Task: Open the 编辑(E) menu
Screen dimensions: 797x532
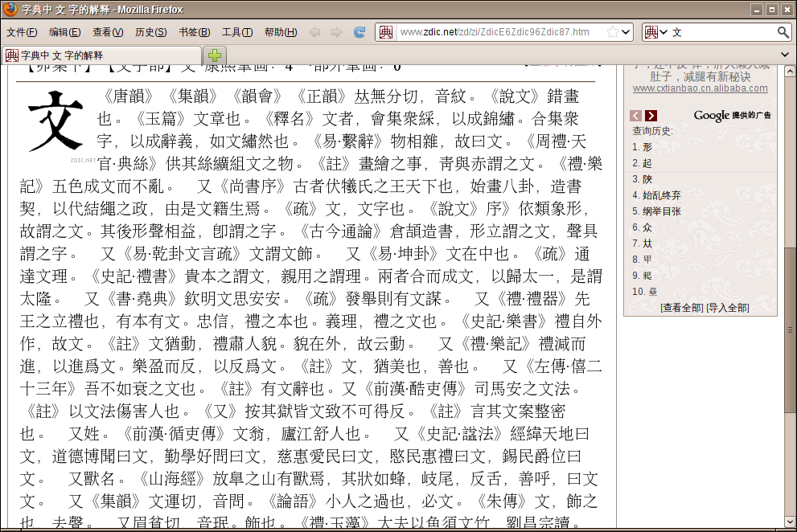Action: click(x=64, y=32)
